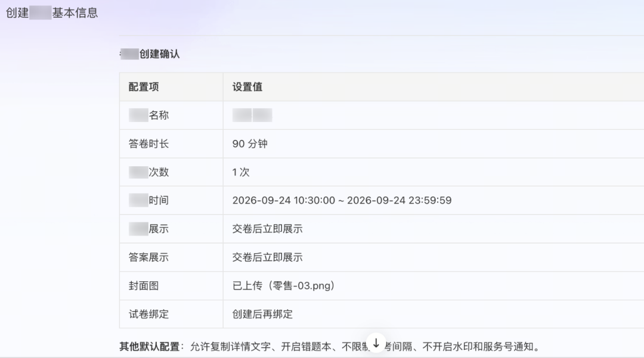Click the '其他默认配置' bold label
This screenshot has height=358, width=644.
(x=150, y=347)
